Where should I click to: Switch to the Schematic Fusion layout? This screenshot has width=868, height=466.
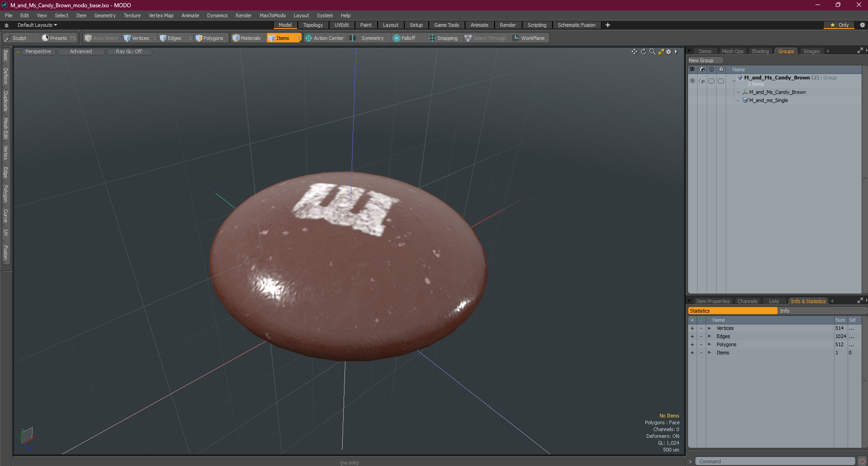[x=577, y=25]
